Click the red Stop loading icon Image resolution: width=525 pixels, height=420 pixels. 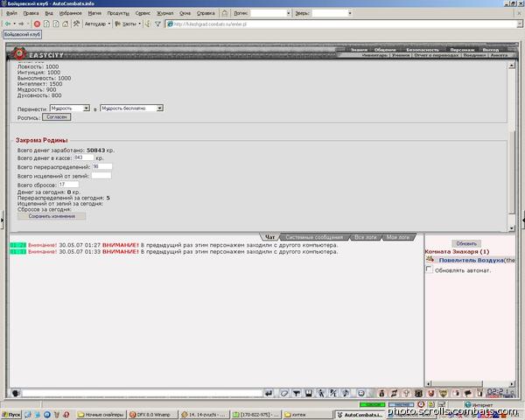point(37,24)
